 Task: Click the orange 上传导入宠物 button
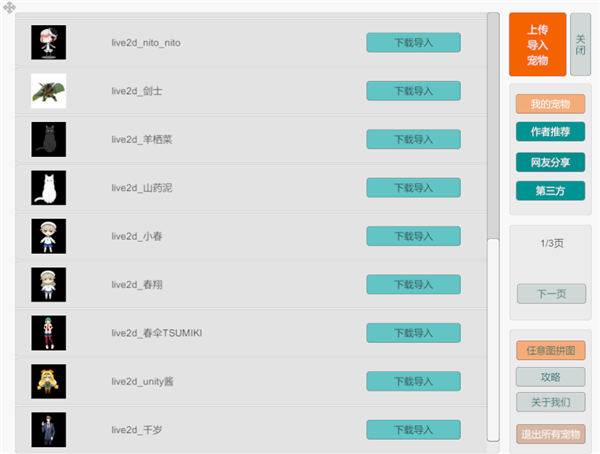click(537, 44)
